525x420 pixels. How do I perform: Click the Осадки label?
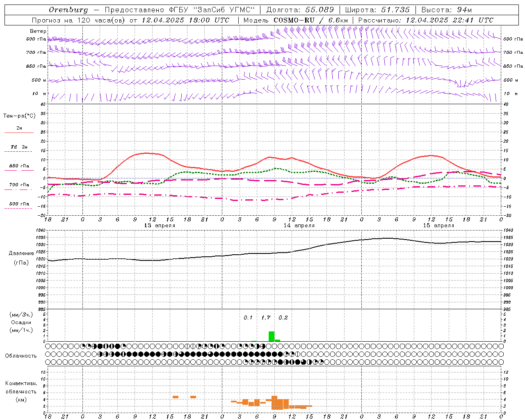tap(21, 322)
